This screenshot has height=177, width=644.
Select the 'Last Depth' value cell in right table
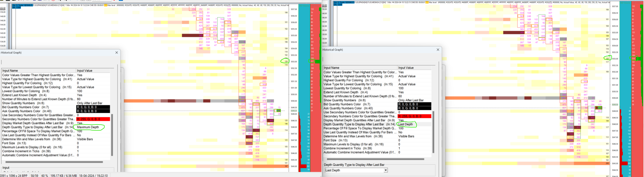[415, 124]
